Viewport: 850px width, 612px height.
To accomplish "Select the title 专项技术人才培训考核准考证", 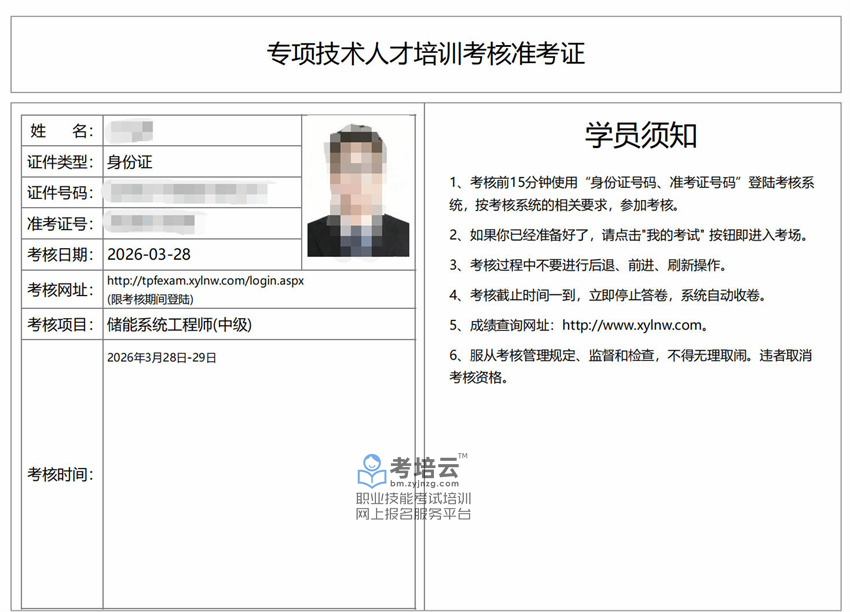I will [x=425, y=53].
